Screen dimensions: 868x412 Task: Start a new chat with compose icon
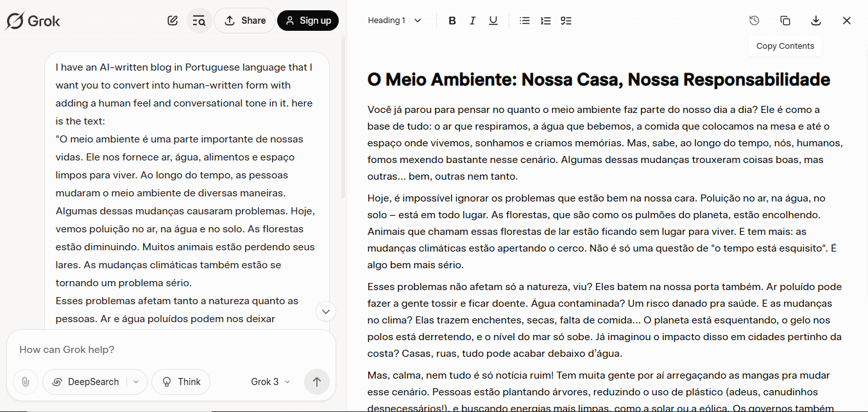[173, 21]
